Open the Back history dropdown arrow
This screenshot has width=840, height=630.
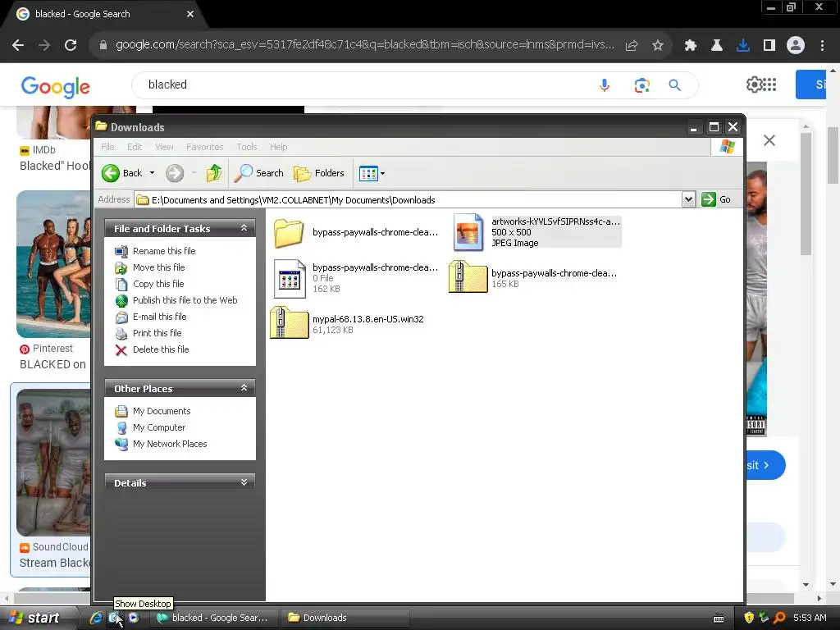tap(152, 173)
